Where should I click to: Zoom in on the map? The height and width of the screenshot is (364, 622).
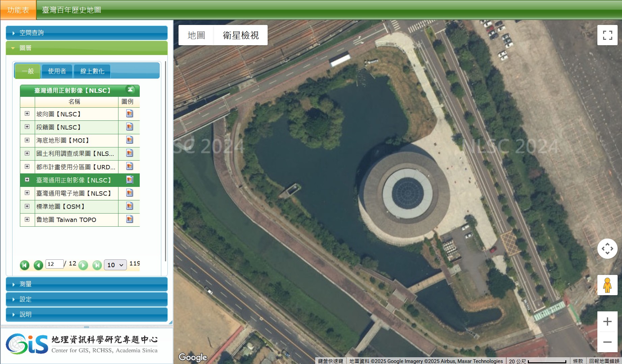click(x=607, y=321)
